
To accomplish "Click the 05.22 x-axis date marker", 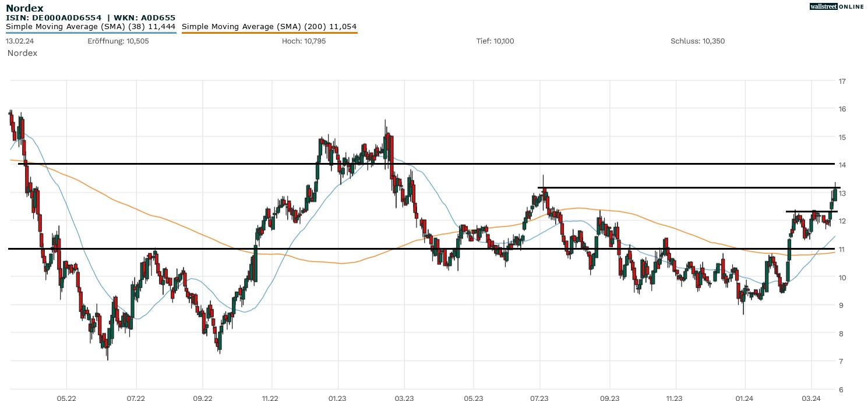I will tap(66, 398).
